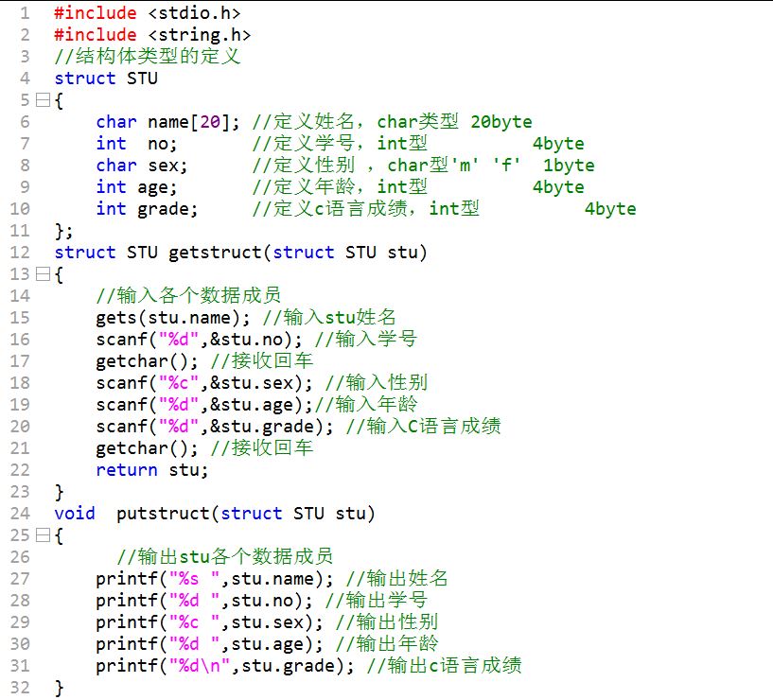Click 'printf("%s ",stu.name);' statement

tap(215, 579)
